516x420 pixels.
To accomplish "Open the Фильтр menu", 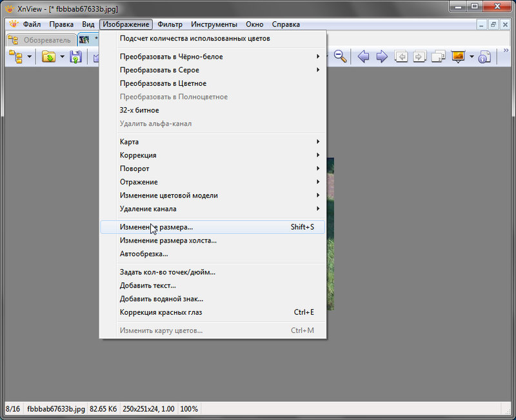I will coord(170,25).
